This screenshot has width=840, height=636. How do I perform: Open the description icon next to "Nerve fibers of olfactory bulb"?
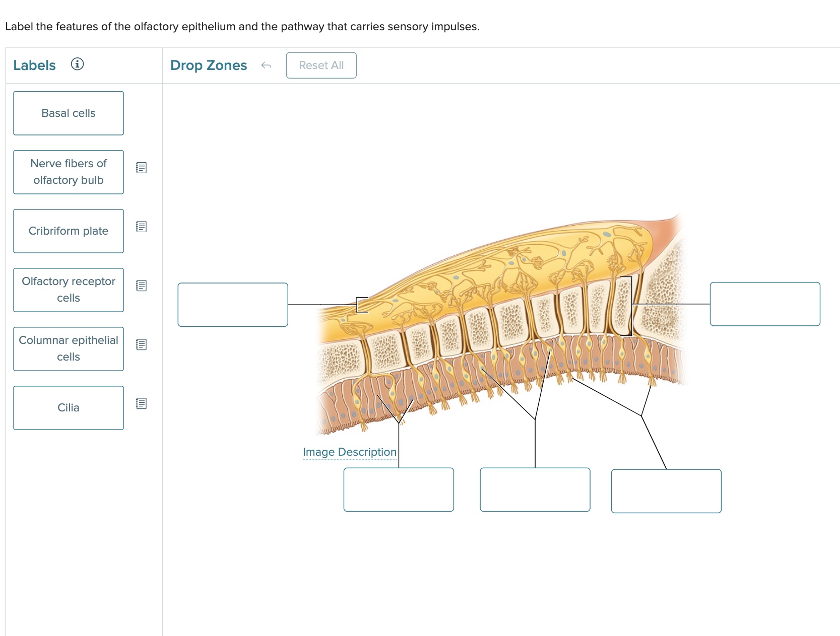141,168
